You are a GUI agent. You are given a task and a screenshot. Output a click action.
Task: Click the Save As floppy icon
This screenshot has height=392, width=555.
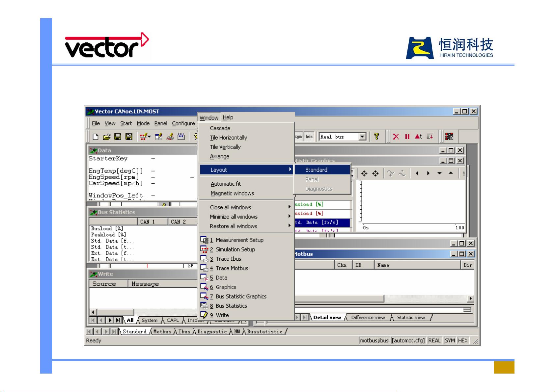(129, 137)
